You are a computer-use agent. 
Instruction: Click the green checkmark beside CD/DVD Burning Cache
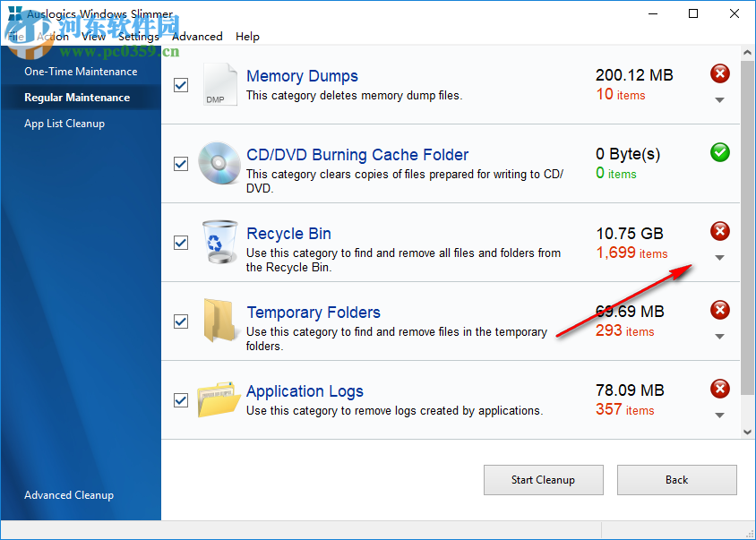[719, 152]
